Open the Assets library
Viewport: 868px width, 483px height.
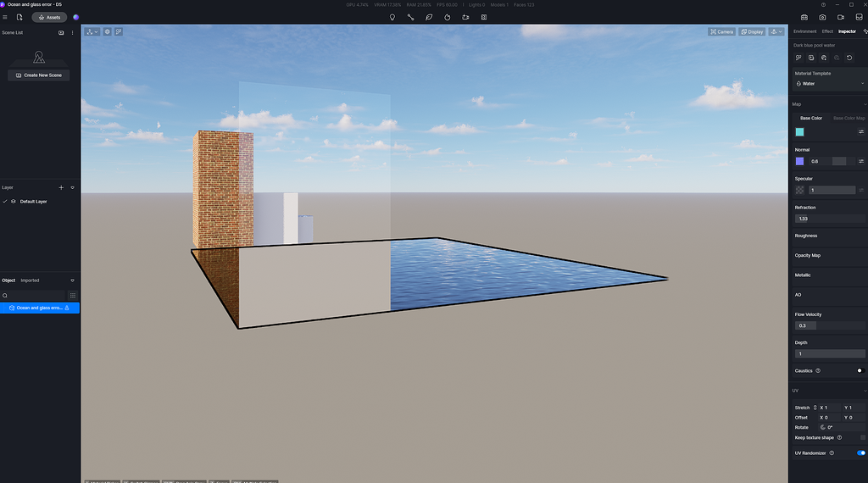point(49,17)
